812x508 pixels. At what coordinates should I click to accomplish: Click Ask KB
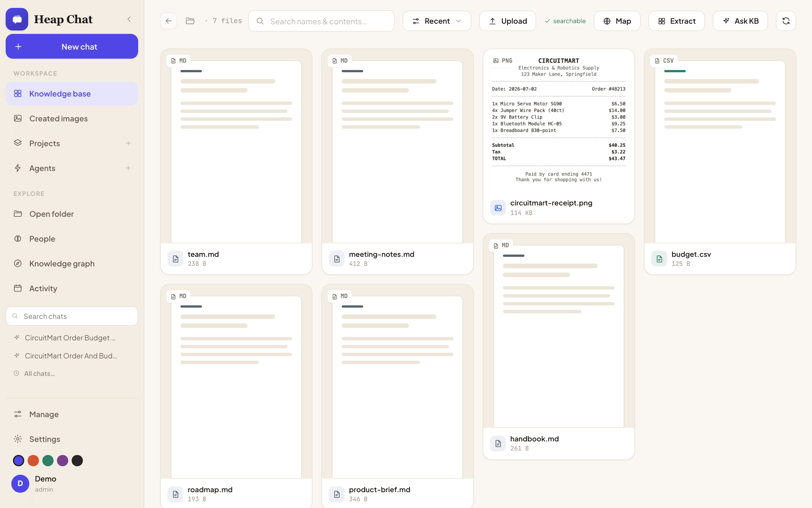tap(740, 21)
